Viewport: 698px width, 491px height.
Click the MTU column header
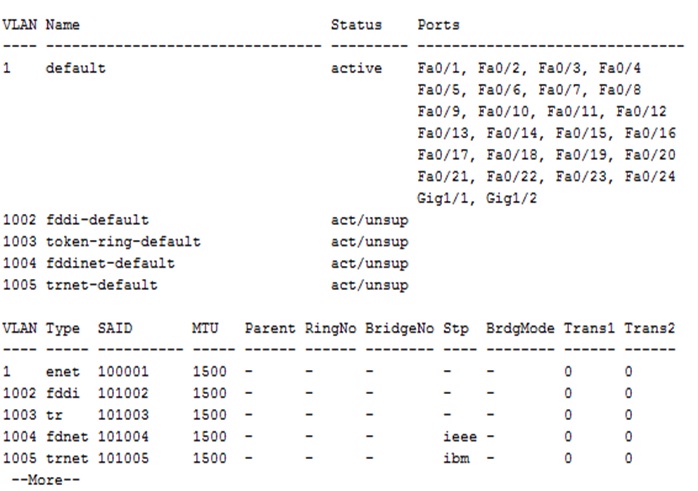(205, 329)
